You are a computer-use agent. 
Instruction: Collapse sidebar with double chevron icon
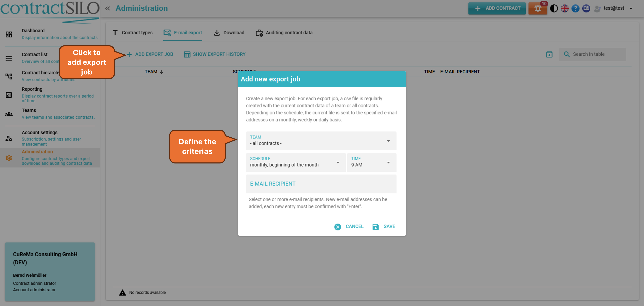pos(107,9)
